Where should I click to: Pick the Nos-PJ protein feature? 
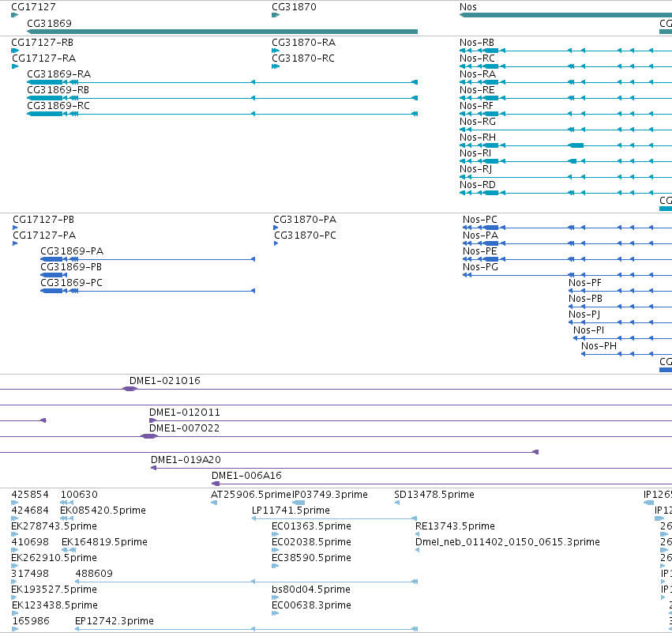pos(584,315)
